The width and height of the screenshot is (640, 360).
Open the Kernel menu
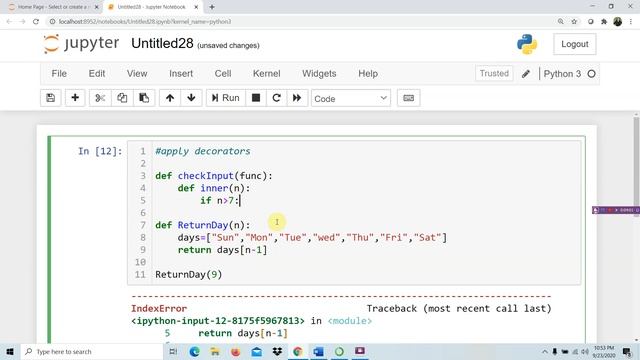[267, 73]
